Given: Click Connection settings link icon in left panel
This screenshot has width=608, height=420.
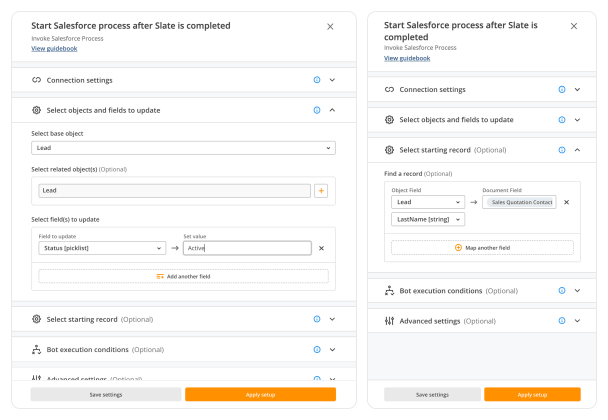Looking at the screenshot, I should 36,80.
